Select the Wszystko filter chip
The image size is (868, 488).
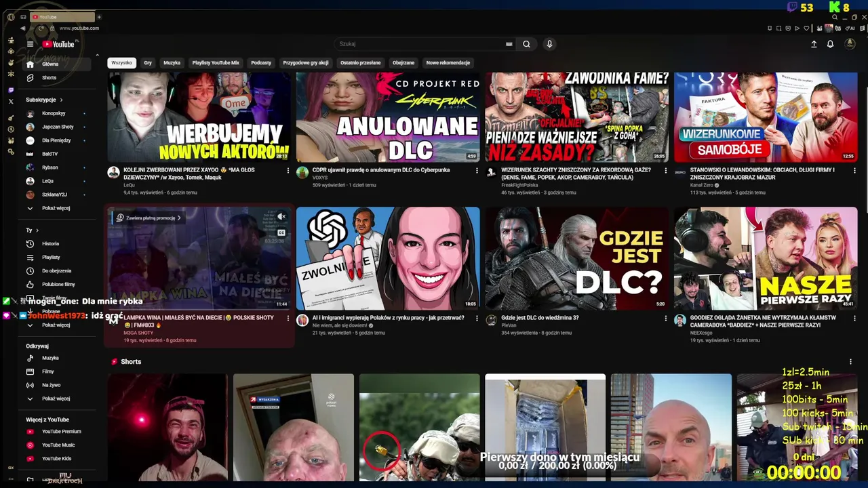pyautogui.click(x=122, y=63)
